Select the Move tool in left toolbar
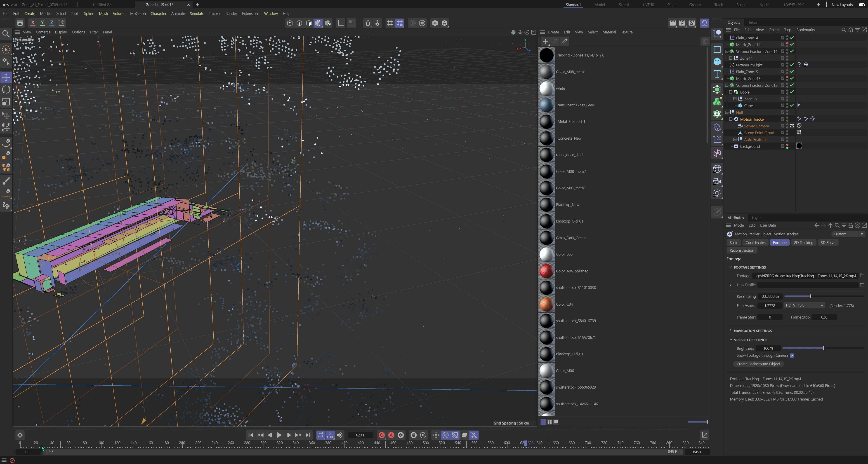Viewport: 868px width, 464px height. click(x=6, y=77)
